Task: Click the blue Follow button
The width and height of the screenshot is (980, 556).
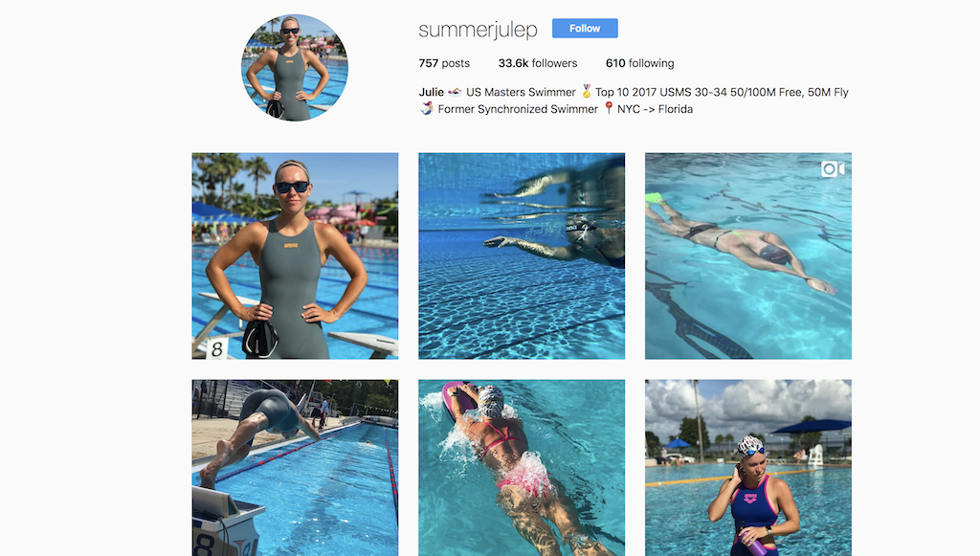Action: (x=585, y=28)
